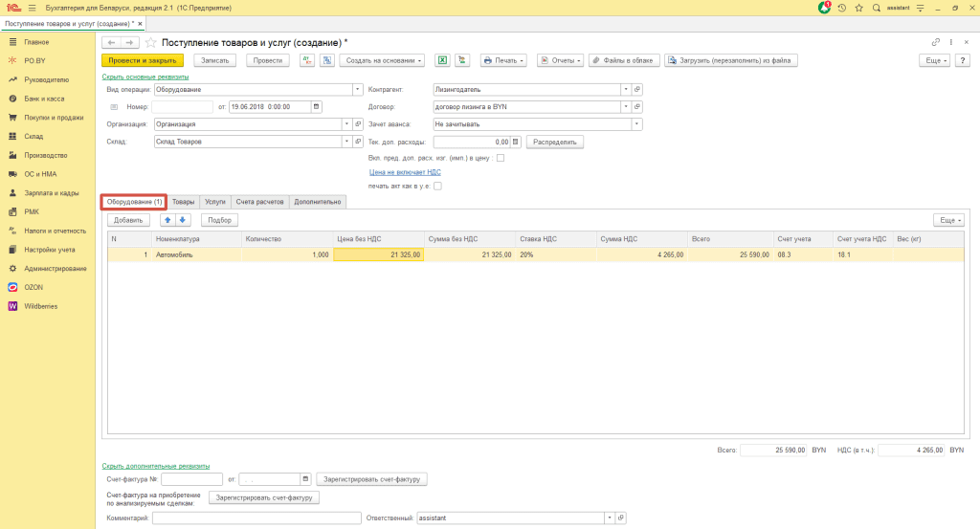Open calculator for Тек. доп. расходы
980x529 pixels.
(516, 142)
